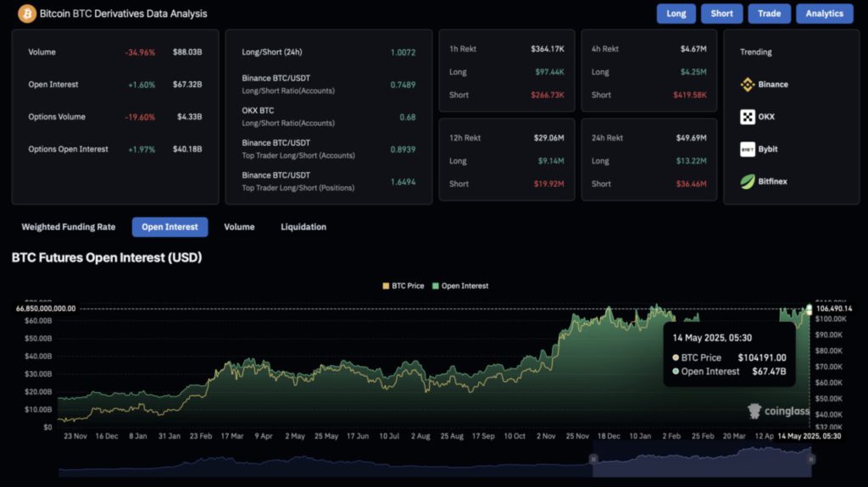868x487 pixels.
Task: Open the Volume chart tab
Action: tap(239, 227)
